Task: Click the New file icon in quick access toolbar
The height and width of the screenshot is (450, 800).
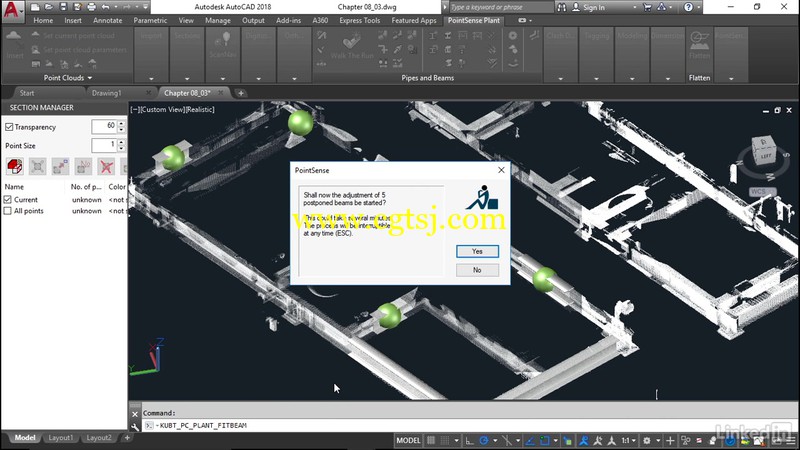Action: coord(35,7)
